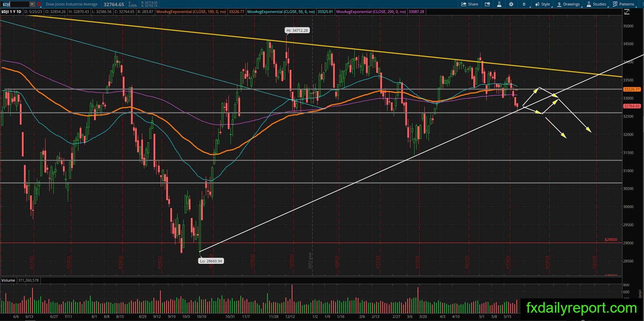
Task: Click the $DJI 1 Y 1D chart label
Action: click(x=11, y=12)
